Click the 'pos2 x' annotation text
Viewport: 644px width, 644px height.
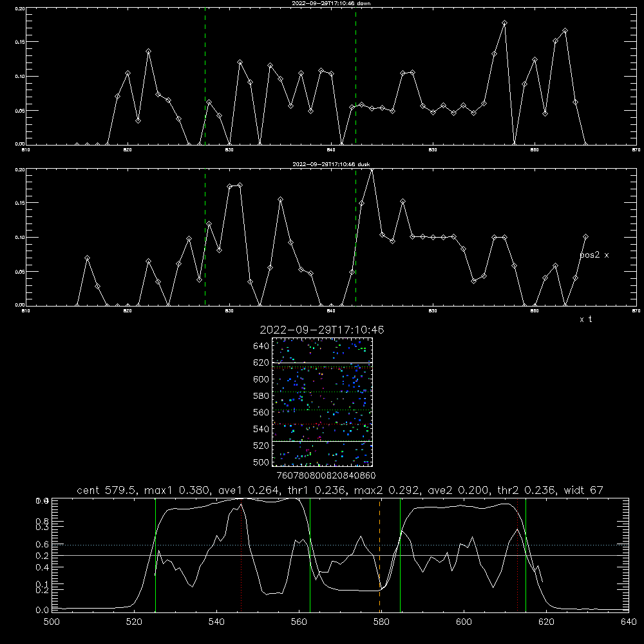pyautogui.click(x=594, y=255)
